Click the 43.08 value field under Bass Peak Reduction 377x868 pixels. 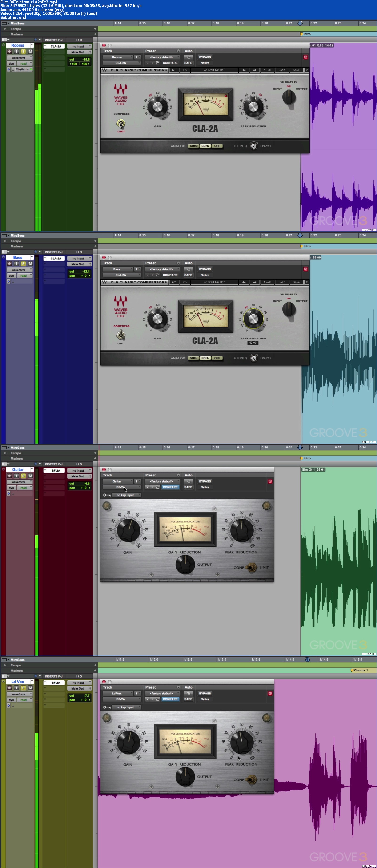click(x=253, y=343)
